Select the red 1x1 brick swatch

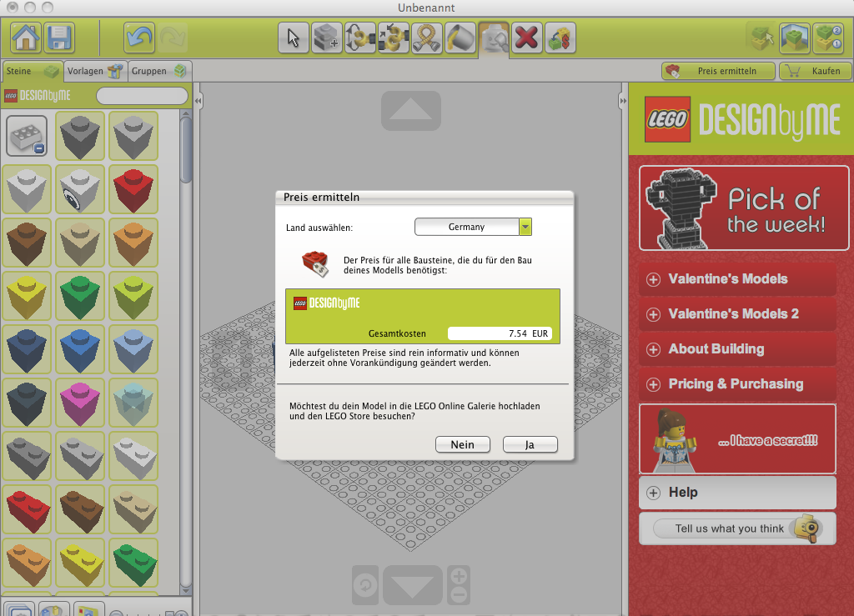coord(133,188)
